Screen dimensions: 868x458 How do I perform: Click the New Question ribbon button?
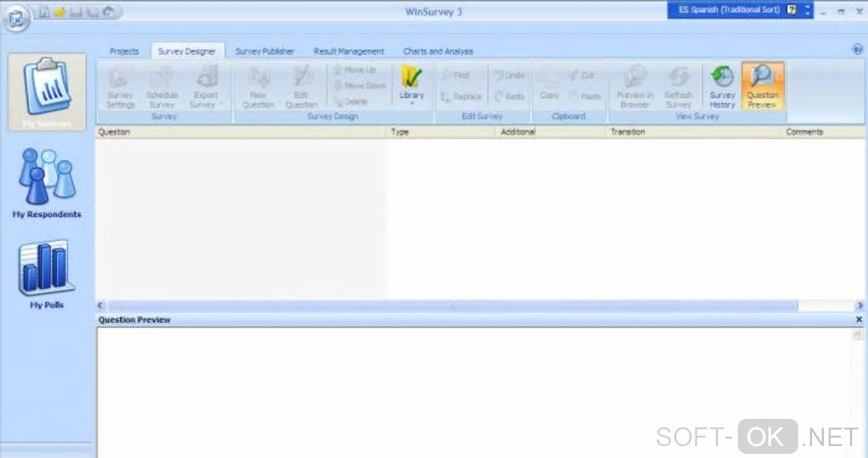pos(258,87)
